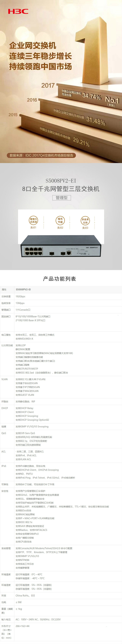The width and height of the screenshot is (122, 644).
Task: Click the No.1 (并列) ranking text
Action: pos(112,101)
